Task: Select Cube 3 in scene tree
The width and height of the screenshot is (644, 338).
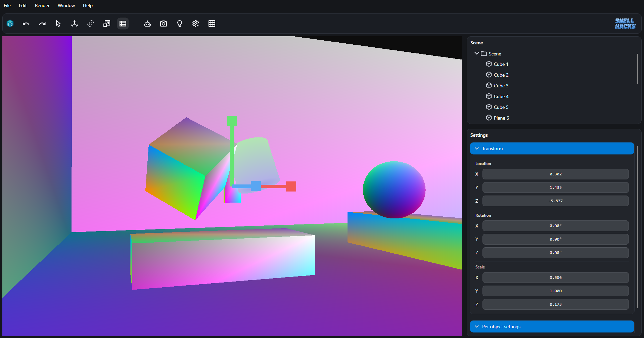Action: [501, 86]
